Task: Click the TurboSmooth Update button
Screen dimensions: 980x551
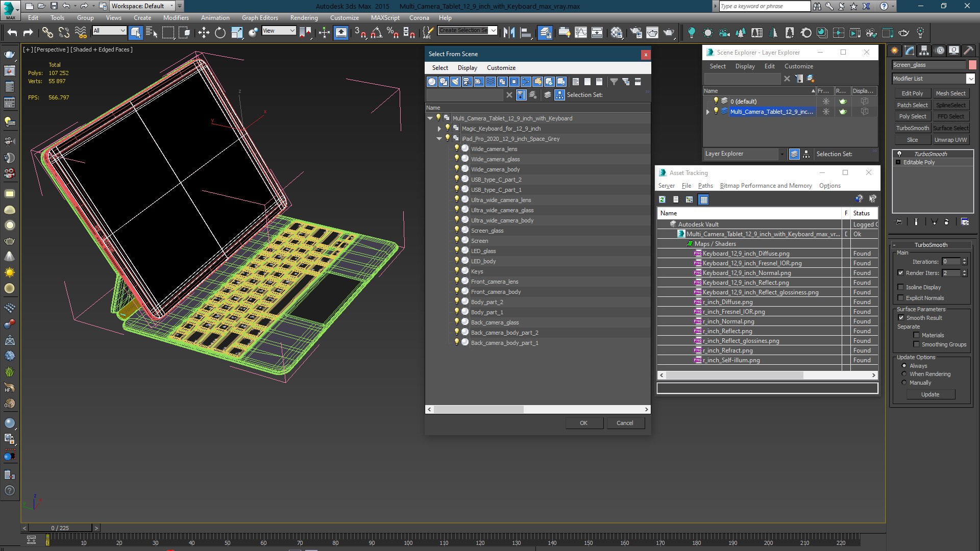Action: [929, 394]
